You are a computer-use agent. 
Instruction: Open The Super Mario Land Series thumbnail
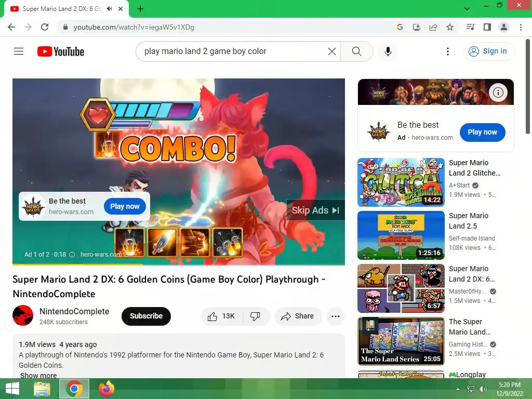point(401,341)
